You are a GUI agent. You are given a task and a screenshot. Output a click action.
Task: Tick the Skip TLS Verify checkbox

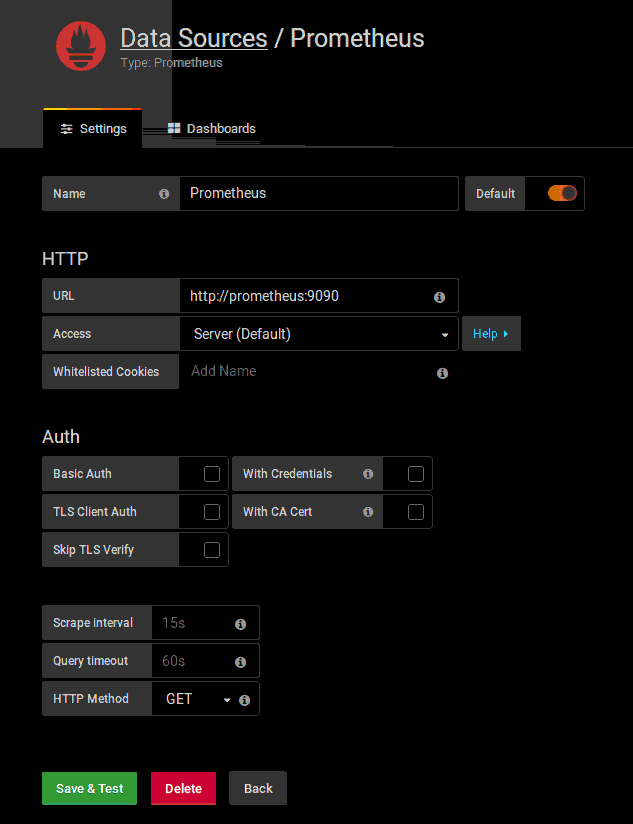(x=211, y=550)
